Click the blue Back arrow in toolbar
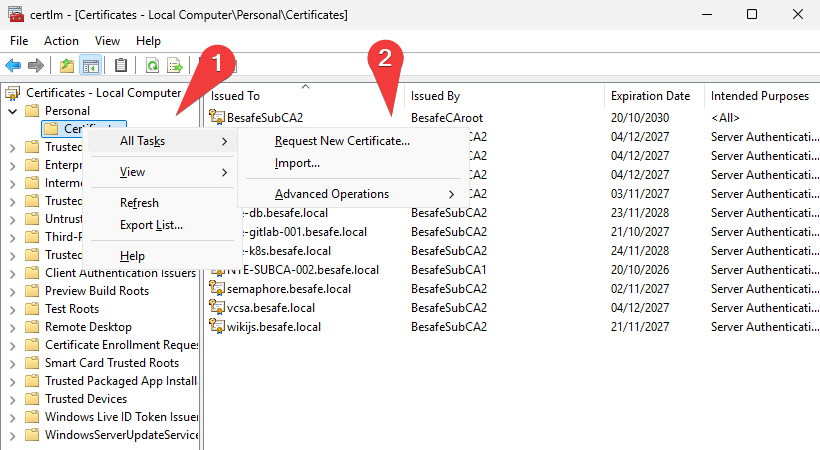Image resolution: width=820 pixels, height=450 pixels. pos(13,65)
